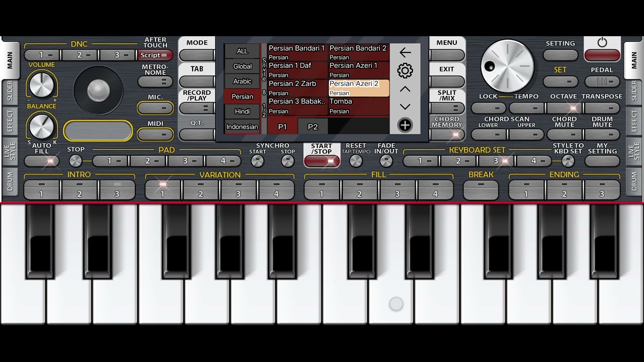This screenshot has height=362, width=644.
Task: Select the Global style category
Action: click(243, 66)
